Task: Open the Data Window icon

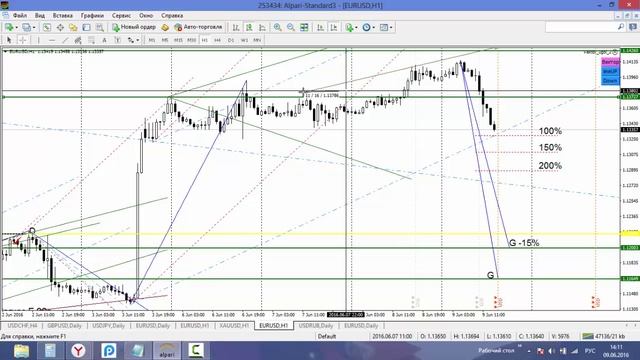Action: 60,27
